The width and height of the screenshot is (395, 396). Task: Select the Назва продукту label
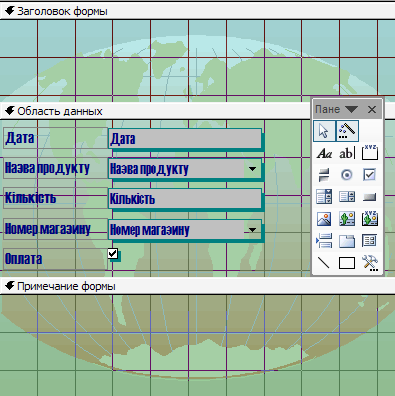point(55,168)
